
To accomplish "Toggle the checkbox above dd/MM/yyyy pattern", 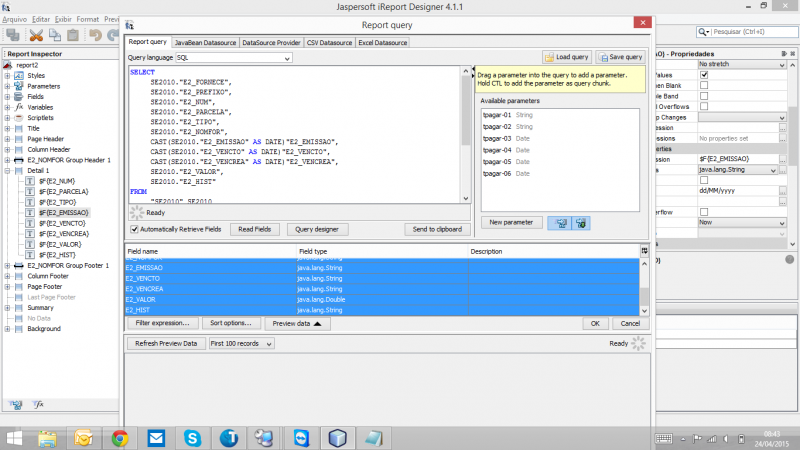I will pyautogui.click(x=704, y=180).
